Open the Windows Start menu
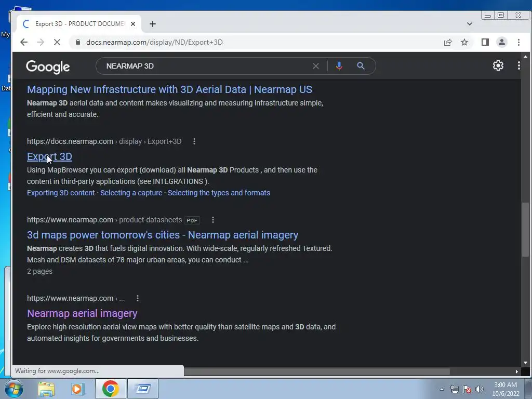 14,389
